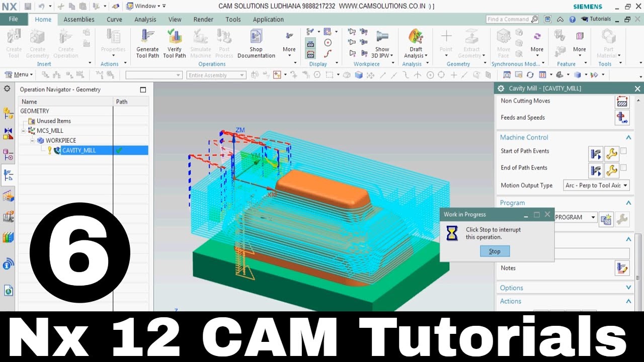Click the Path column header
Screen dimensions: 644x362
point(131,102)
